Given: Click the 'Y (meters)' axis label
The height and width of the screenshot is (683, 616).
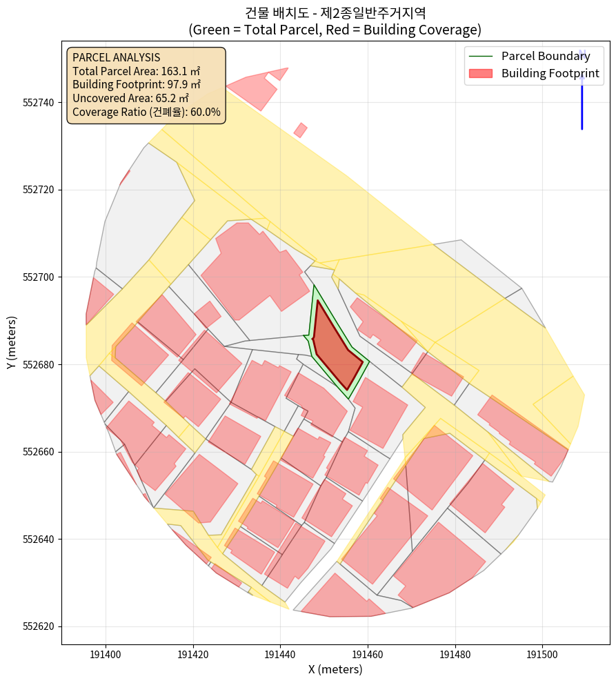Looking at the screenshot, I should coord(11,343).
